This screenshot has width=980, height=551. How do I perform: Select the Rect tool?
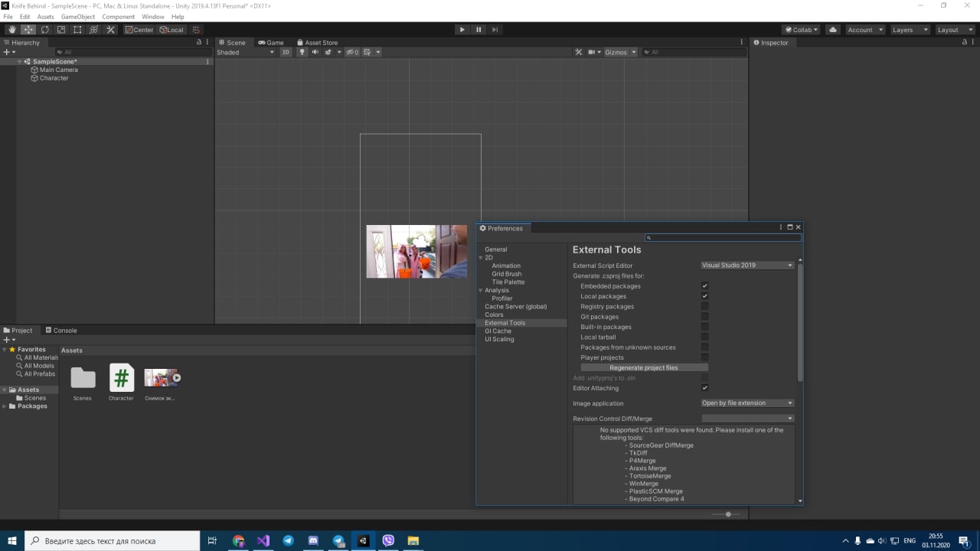tap(77, 30)
